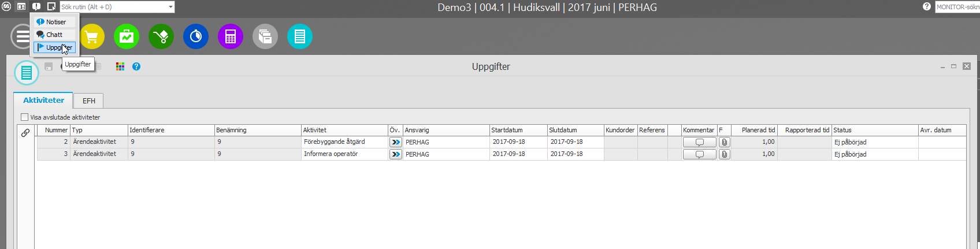Click the multicolored grid icon in toolbar
This screenshot has width=980, height=249.
click(x=120, y=66)
